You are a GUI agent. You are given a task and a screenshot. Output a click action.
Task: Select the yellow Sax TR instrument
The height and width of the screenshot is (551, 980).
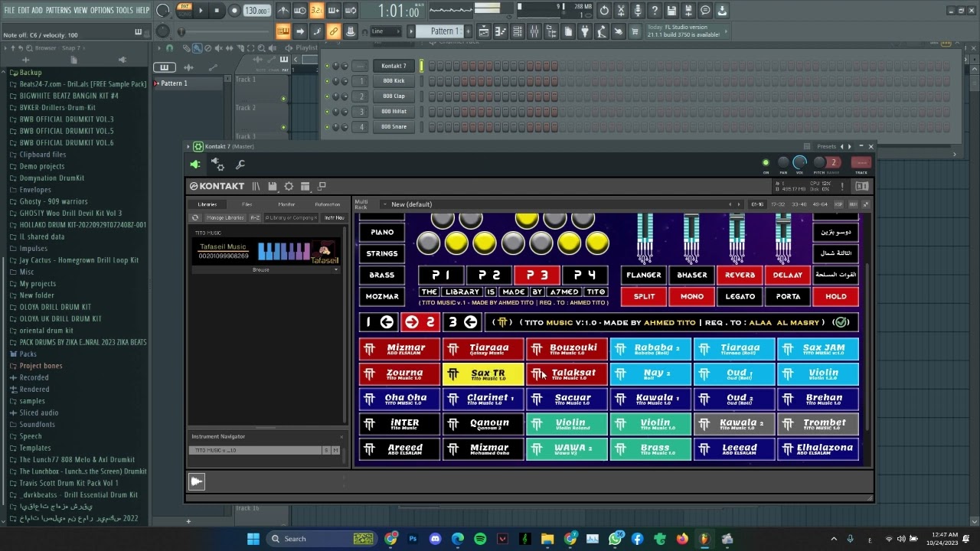tap(483, 375)
